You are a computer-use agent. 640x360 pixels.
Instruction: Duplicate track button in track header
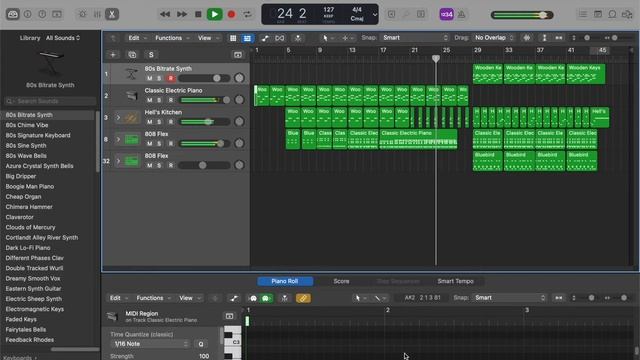pos(132,55)
